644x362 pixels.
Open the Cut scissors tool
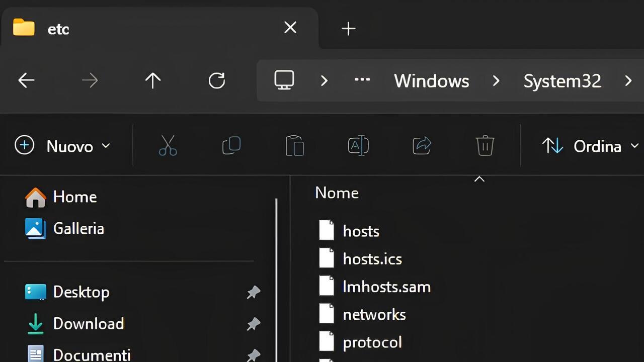[x=168, y=146]
